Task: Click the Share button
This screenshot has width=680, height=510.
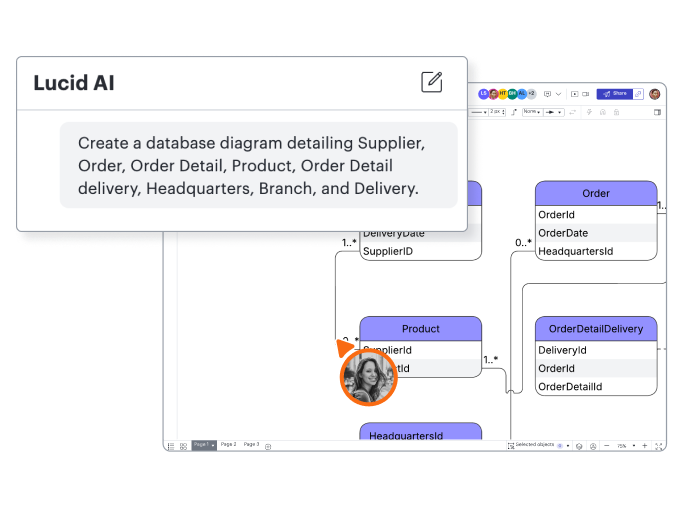Action: tap(615, 94)
